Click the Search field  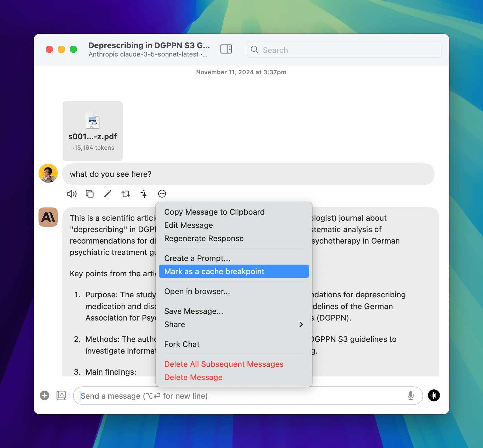[344, 50]
